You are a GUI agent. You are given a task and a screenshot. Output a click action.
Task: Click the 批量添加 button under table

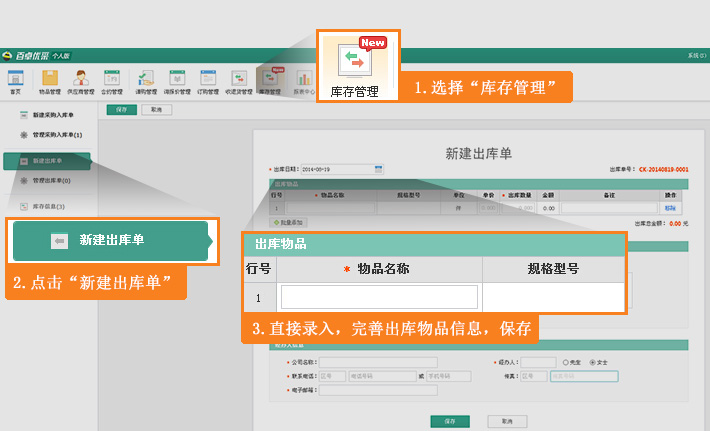pos(290,222)
